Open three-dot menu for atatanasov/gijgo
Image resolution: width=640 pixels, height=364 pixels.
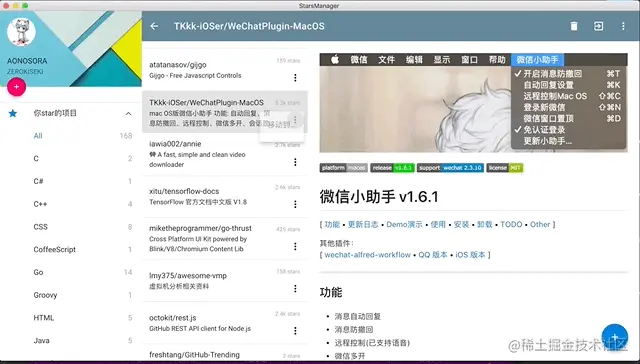click(295, 78)
